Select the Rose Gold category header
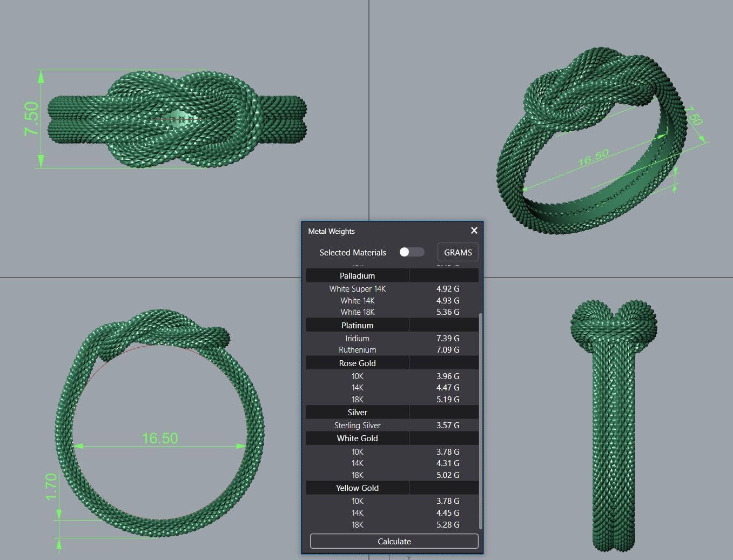Viewport: 733px width, 560px height. point(392,363)
